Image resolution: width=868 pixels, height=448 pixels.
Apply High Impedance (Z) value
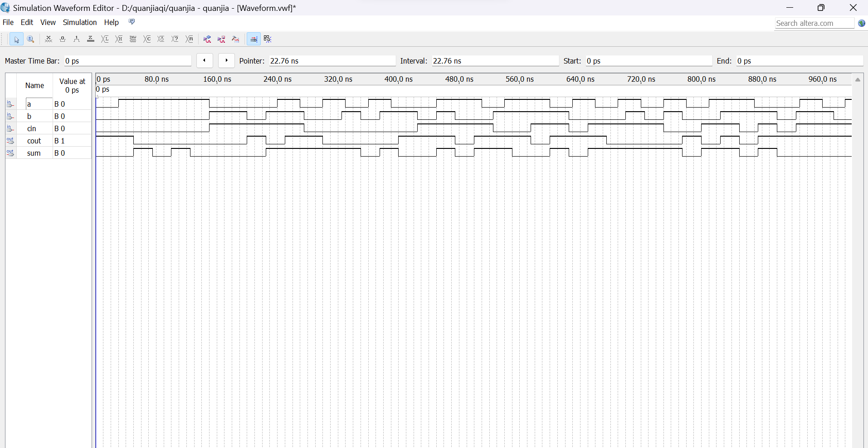click(91, 39)
